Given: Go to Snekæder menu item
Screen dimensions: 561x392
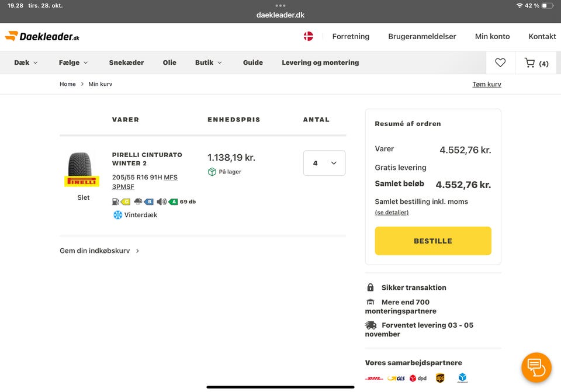Looking at the screenshot, I should [126, 63].
